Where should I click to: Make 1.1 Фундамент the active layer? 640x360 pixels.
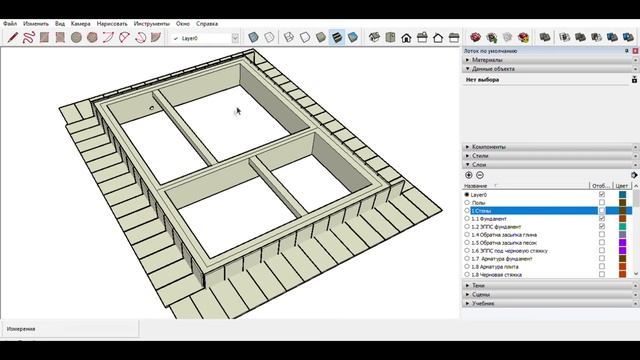(467, 219)
